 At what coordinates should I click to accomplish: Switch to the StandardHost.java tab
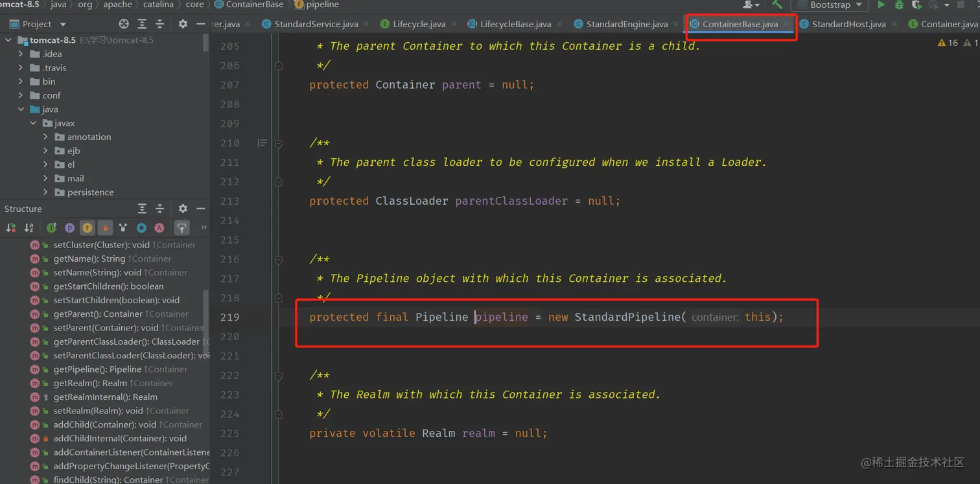pos(848,24)
